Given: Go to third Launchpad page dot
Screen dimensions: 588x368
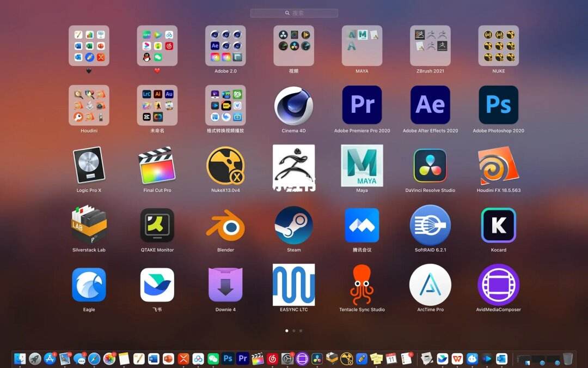Looking at the screenshot, I should click(x=301, y=331).
